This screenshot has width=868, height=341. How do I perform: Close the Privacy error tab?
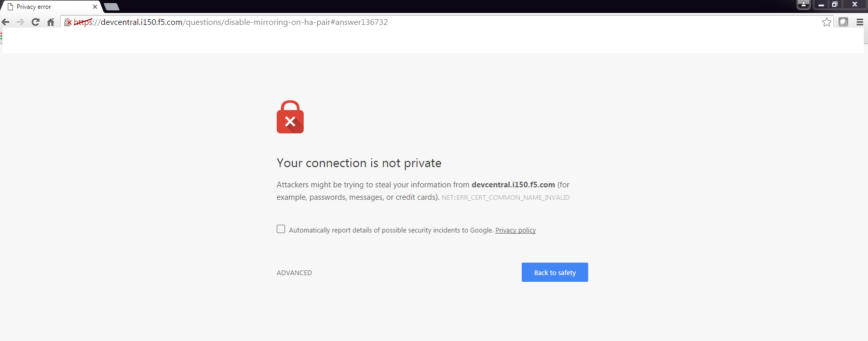pyautogui.click(x=95, y=7)
